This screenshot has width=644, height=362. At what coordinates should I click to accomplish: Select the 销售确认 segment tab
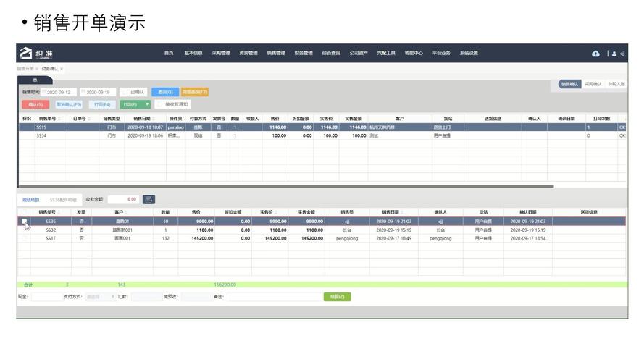(x=569, y=84)
